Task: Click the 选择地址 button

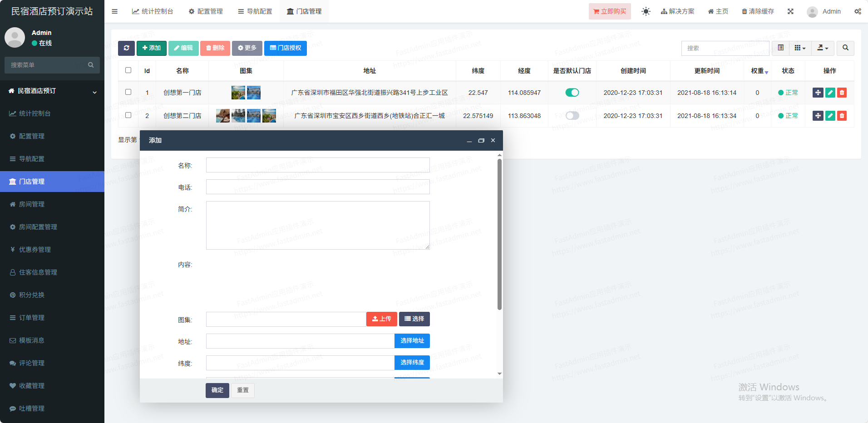Action: pos(412,341)
